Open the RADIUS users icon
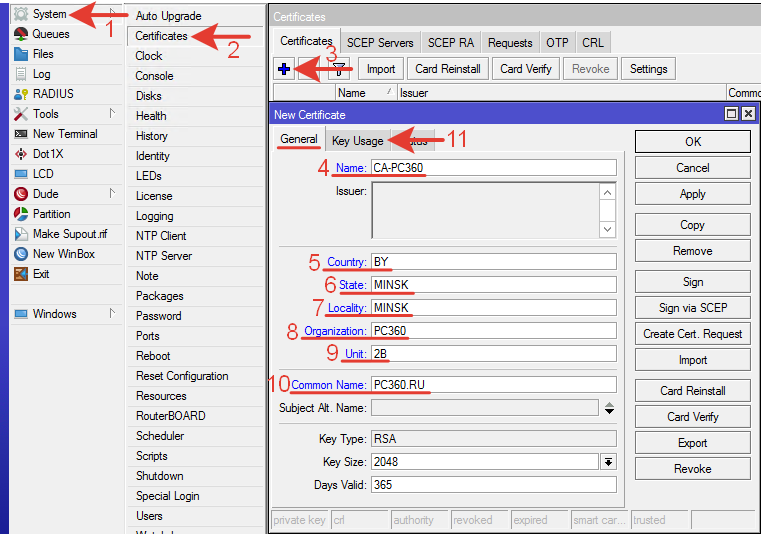The image size is (761, 534). [21, 94]
